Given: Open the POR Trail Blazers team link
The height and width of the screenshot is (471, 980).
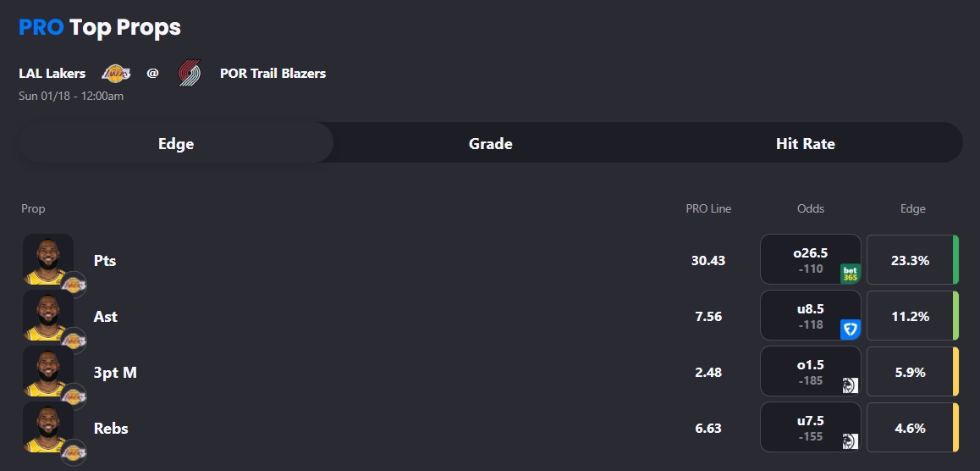Looking at the screenshot, I should tap(273, 74).
